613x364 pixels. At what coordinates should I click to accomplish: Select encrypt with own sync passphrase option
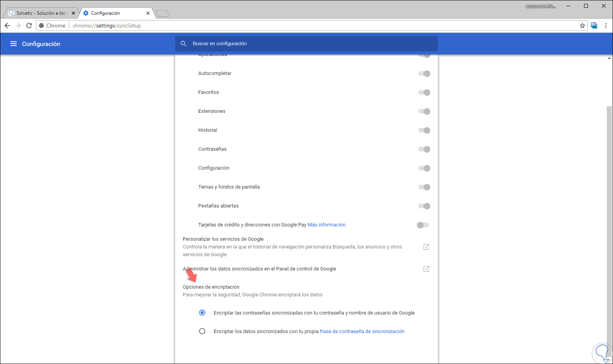coord(202,331)
